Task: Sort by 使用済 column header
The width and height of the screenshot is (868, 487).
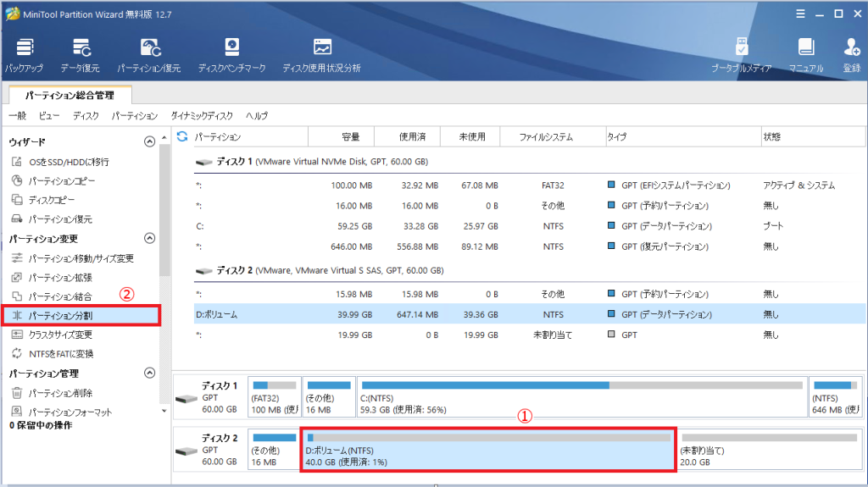Action: (408, 136)
